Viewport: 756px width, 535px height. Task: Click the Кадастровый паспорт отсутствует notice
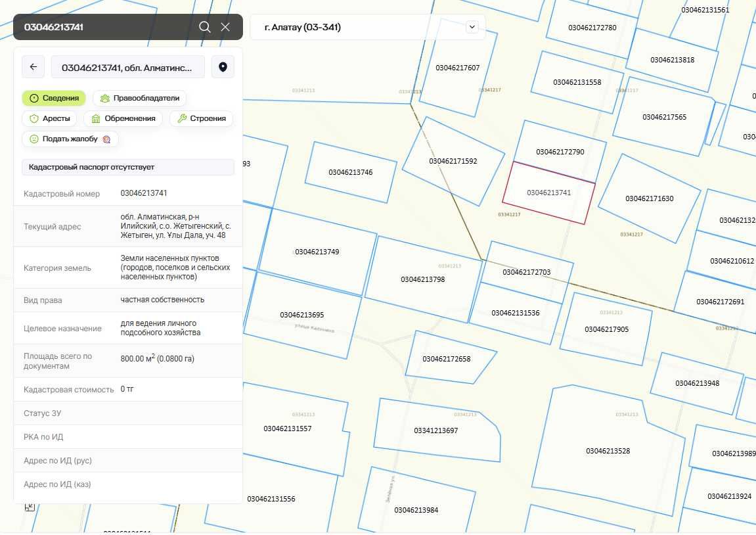tap(128, 167)
